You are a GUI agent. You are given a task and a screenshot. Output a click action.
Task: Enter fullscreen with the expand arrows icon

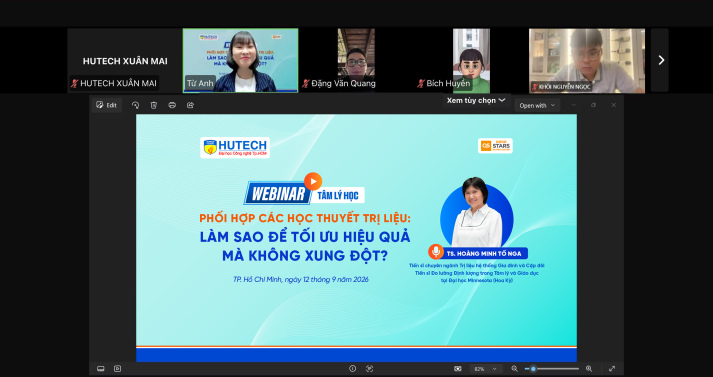click(x=612, y=369)
